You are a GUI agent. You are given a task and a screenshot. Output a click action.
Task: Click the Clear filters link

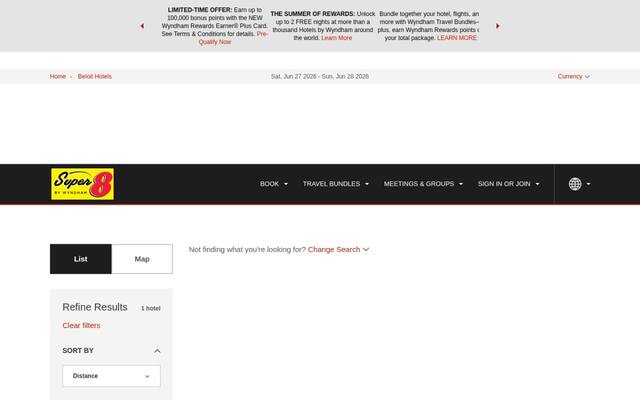click(x=81, y=325)
